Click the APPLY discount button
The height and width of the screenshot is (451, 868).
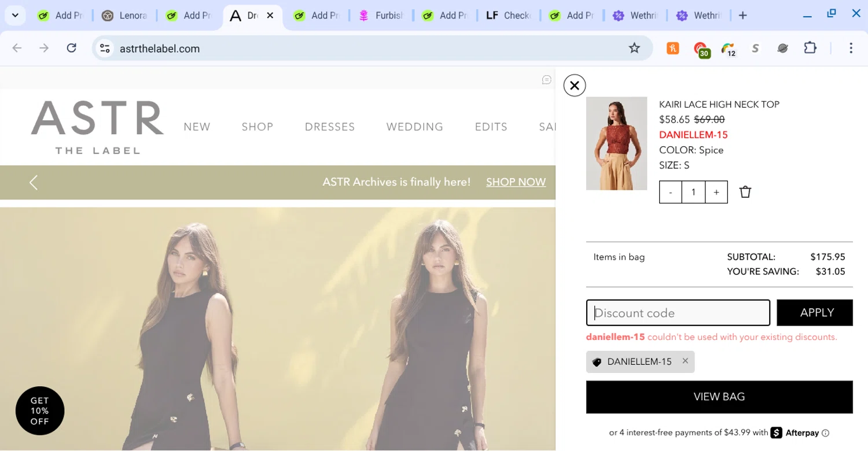[815, 313]
